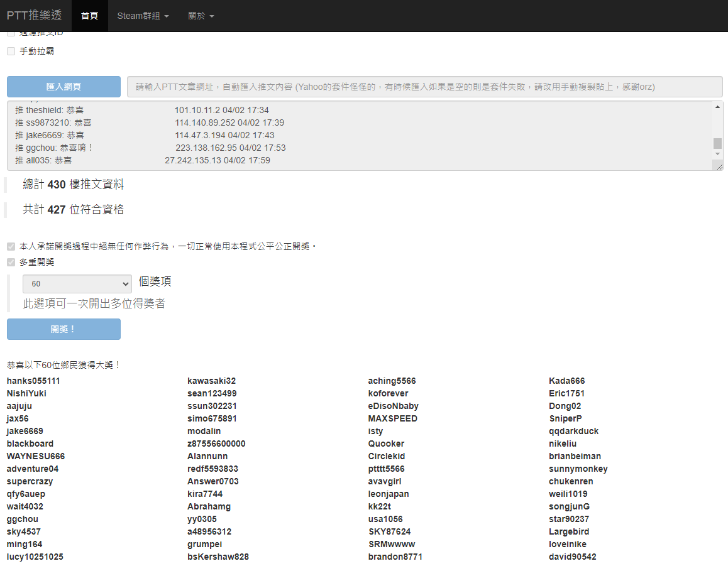Click winner name supercrazy
Image resolution: width=728 pixels, height=566 pixels.
point(30,481)
